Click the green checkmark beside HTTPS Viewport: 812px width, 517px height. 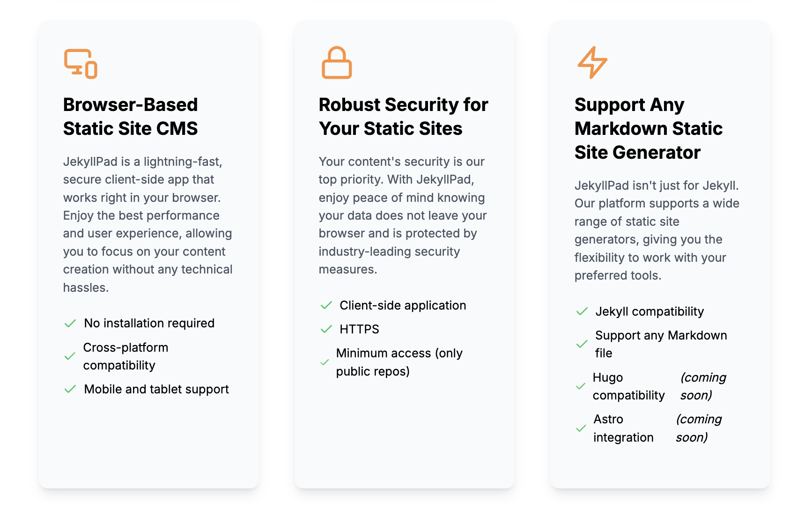(326, 330)
